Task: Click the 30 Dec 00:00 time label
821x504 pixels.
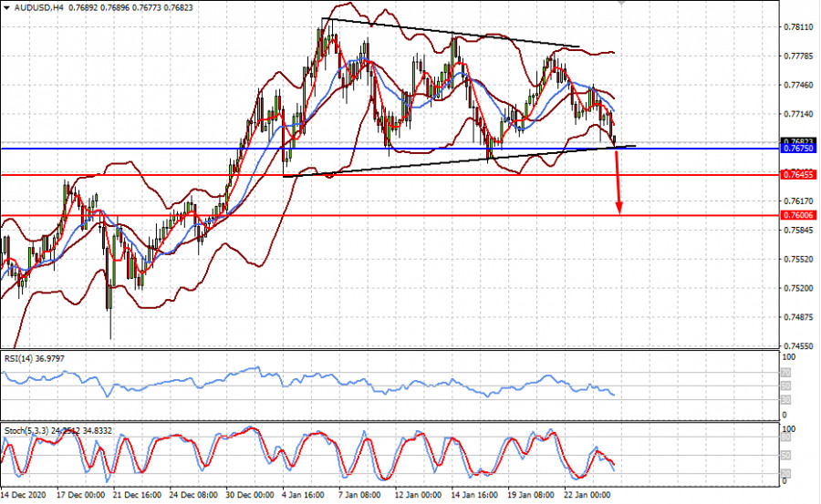Action: tap(250, 495)
